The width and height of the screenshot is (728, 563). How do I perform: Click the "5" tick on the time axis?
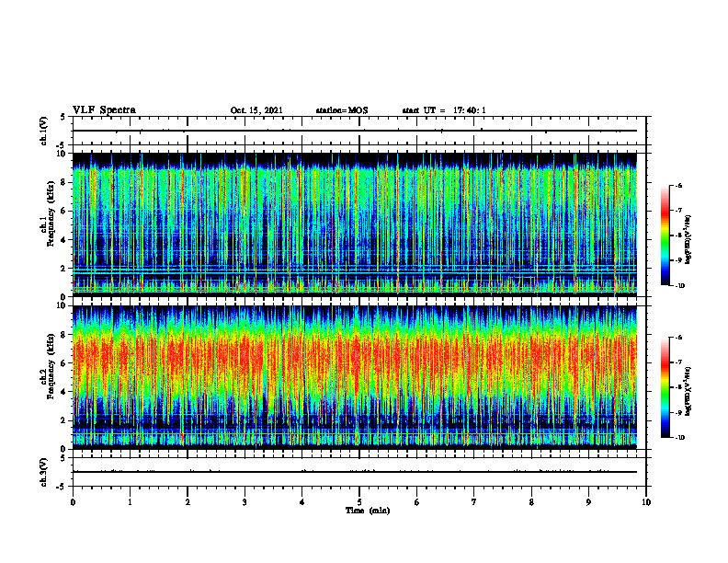[x=359, y=502]
